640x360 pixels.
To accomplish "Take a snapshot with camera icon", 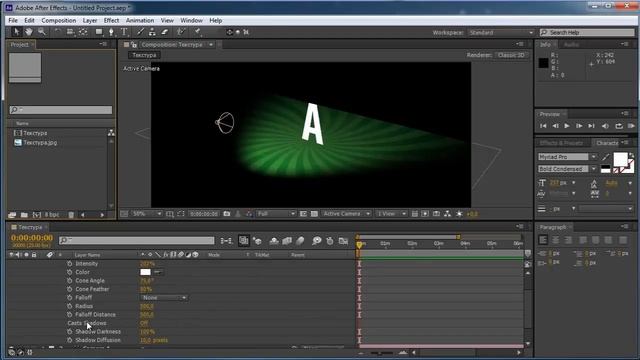I will (x=227, y=214).
